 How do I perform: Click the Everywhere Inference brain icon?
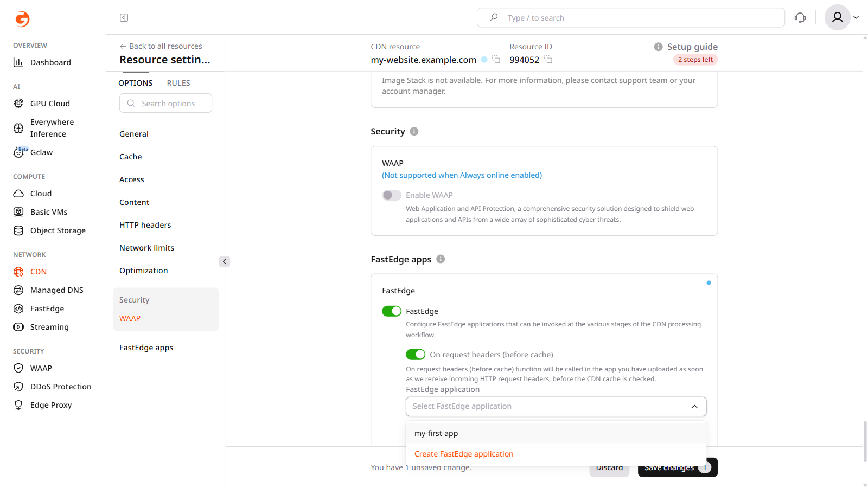[18, 128]
